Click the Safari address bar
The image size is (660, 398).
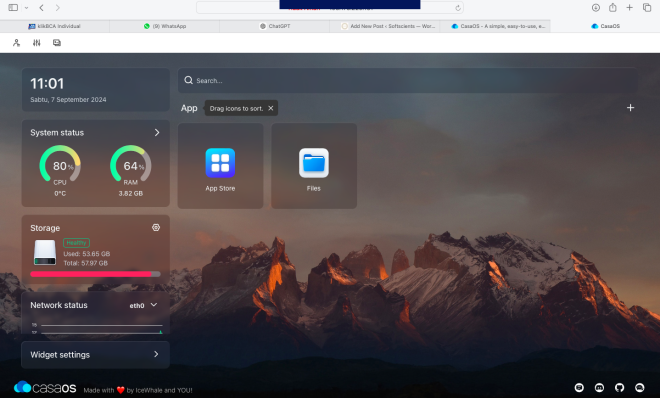tap(330, 8)
